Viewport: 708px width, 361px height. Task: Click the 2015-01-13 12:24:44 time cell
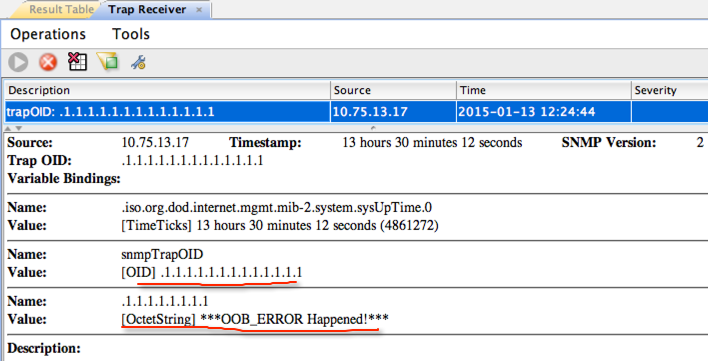(x=544, y=111)
